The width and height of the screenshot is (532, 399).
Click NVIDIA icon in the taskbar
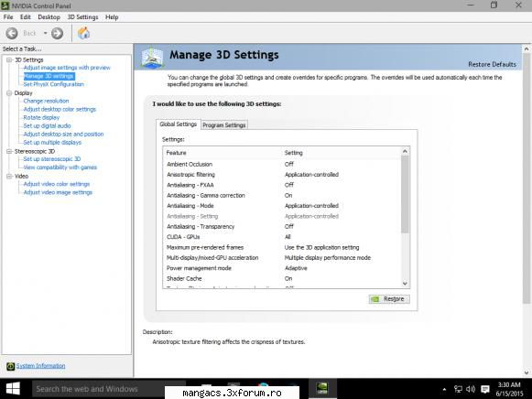coord(322,388)
